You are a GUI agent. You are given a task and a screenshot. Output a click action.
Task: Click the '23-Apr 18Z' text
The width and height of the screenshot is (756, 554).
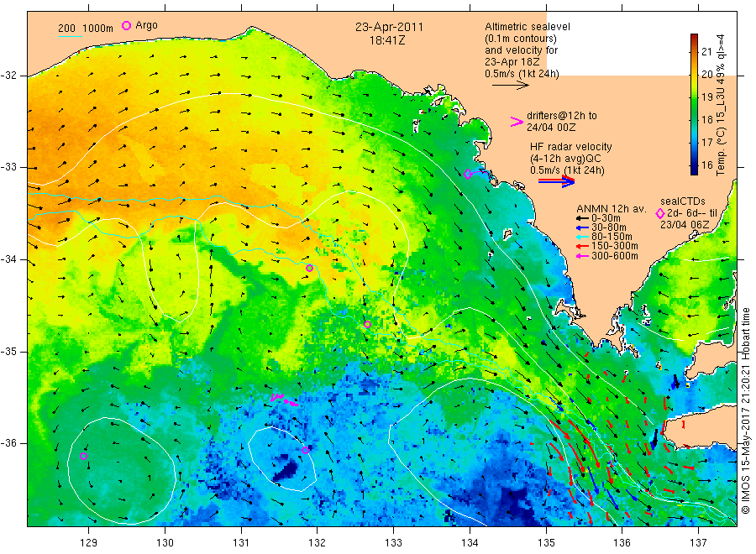pyautogui.click(x=512, y=62)
